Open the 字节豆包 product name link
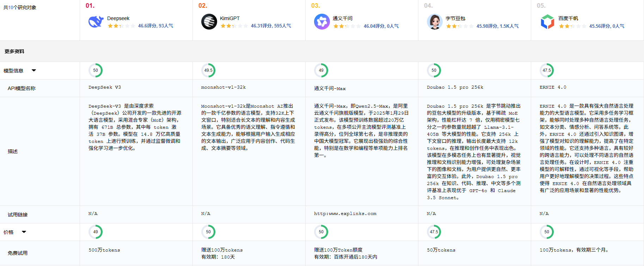 [455, 18]
